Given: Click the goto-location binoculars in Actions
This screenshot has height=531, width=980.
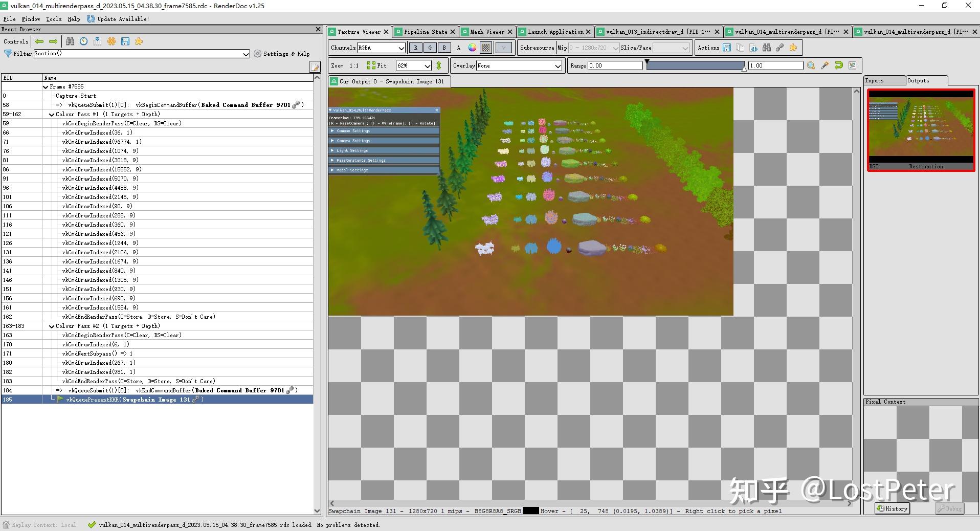Looking at the screenshot, I should tap(767, 48).
